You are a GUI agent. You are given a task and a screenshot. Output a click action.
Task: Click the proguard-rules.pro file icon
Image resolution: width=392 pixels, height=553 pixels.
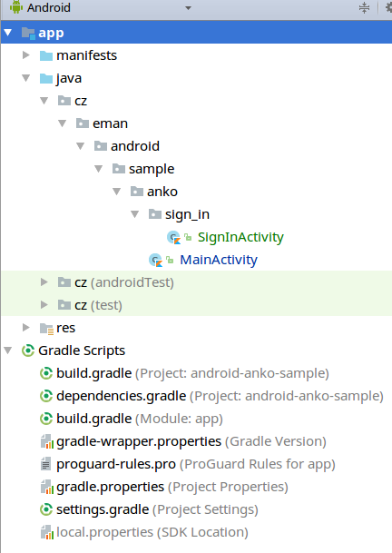(x=46, y=464)
